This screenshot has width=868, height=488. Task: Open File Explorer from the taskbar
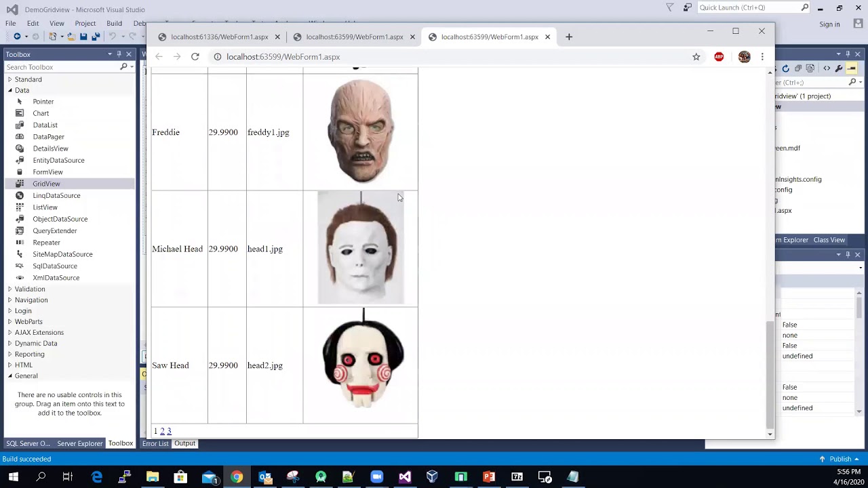153,477
